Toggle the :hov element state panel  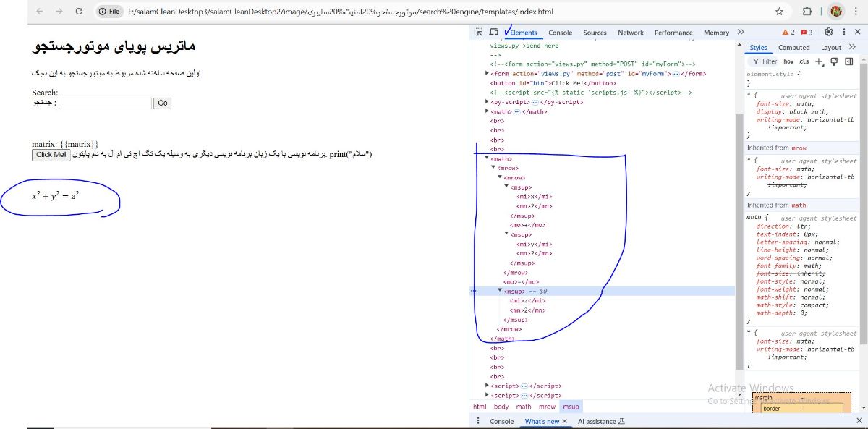787,61
